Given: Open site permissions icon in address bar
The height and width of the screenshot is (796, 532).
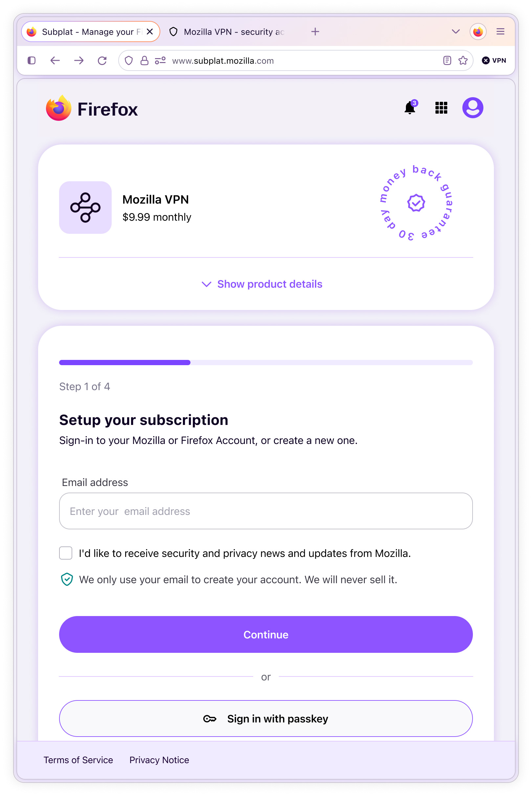Looking at the screenshot, I should (x=160, y=60).
